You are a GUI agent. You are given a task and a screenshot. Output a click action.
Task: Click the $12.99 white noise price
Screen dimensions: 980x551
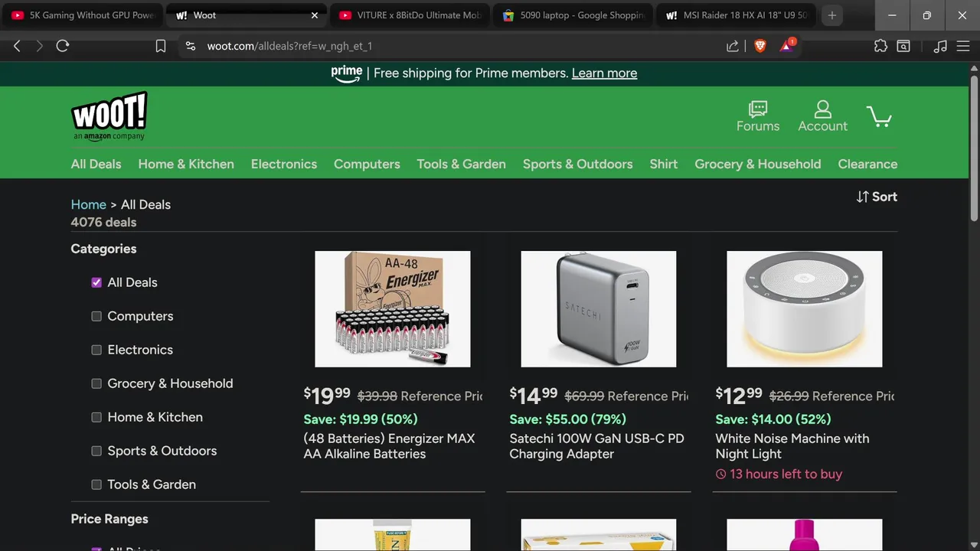click(739, 396)
